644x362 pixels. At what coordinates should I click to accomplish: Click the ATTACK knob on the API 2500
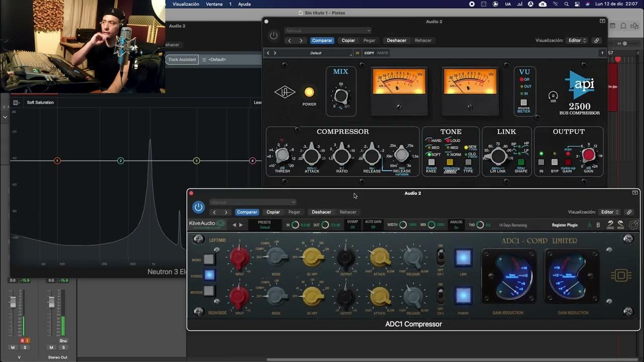[x=312, y=155]
